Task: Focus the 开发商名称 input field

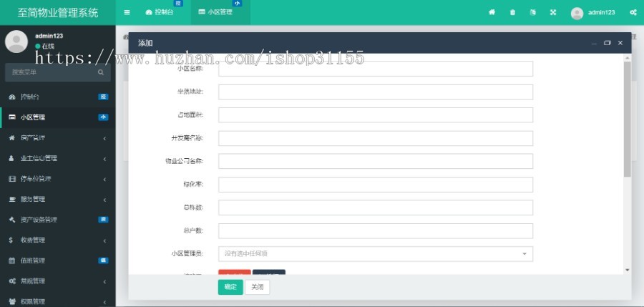Action: 376,139
